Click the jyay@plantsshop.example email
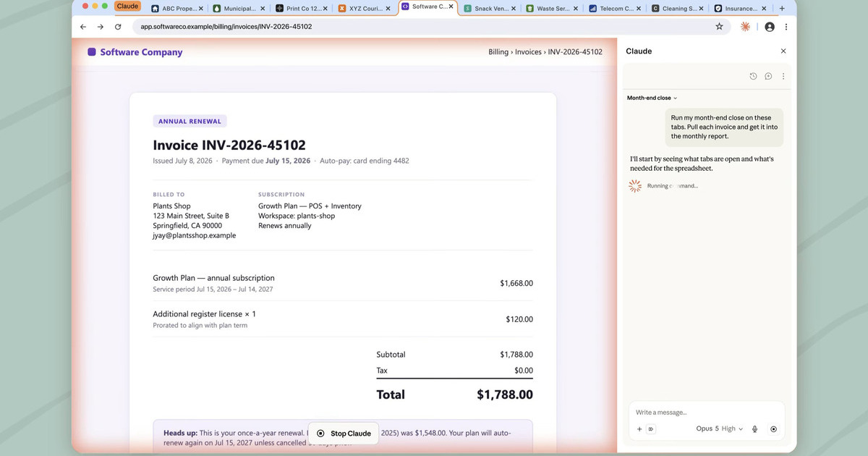 (x=195, y=235)
